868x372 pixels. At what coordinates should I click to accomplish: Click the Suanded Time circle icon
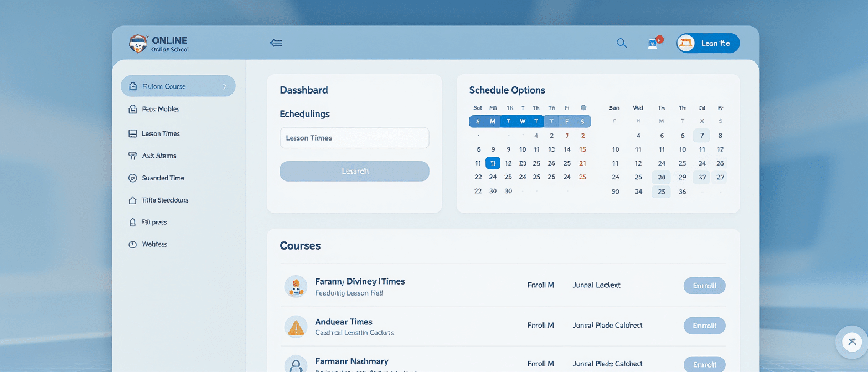tap(132, 178)
